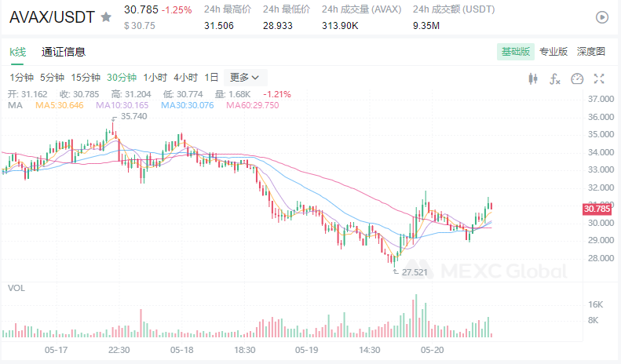This screenshot has height=364, width=621.
Task: Open the 通证信息 tab
Action: (64, 52)
